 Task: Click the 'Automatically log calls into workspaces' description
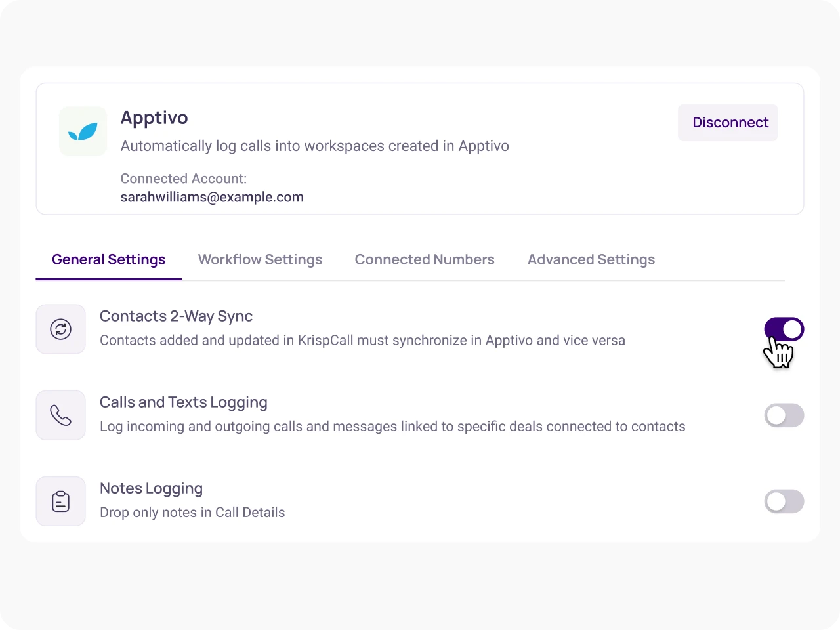click(315, 146)
